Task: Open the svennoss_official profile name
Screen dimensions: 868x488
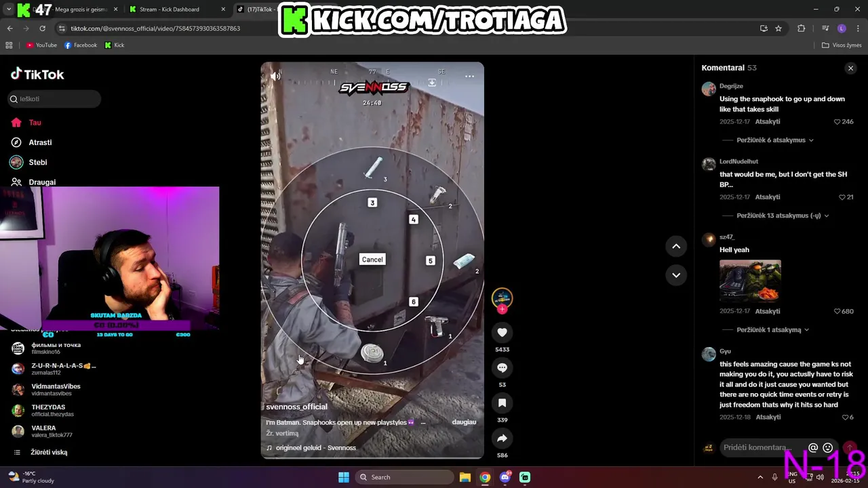Action: (296, 407)
